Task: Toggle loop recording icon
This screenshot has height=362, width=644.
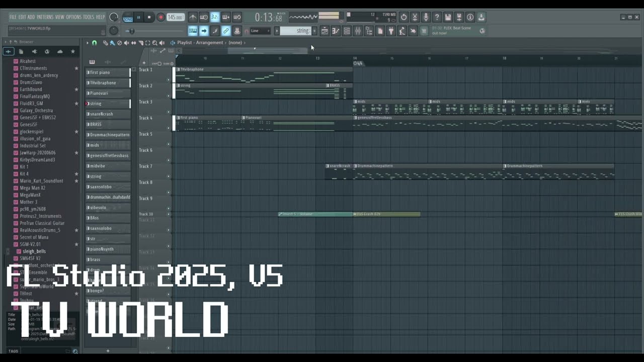Action: tap(237, 17)
